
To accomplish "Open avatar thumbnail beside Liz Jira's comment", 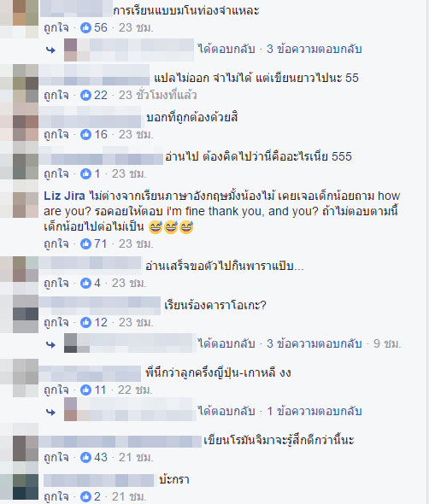I will tap(26, 205).
